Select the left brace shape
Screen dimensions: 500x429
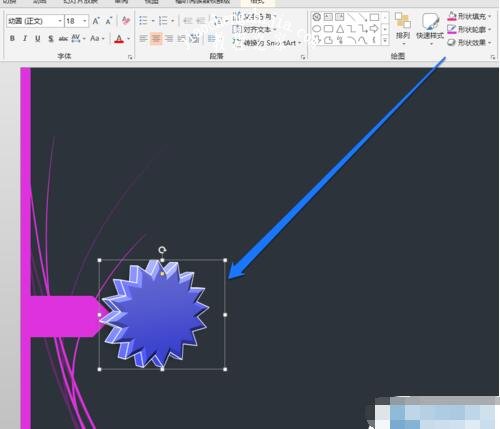pos(374,40)
